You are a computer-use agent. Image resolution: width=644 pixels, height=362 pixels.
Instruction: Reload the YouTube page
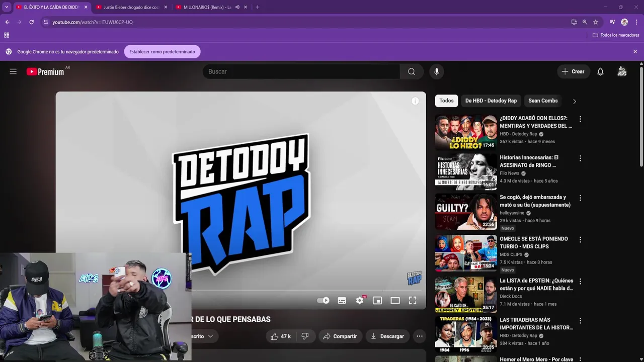(31, 22)
